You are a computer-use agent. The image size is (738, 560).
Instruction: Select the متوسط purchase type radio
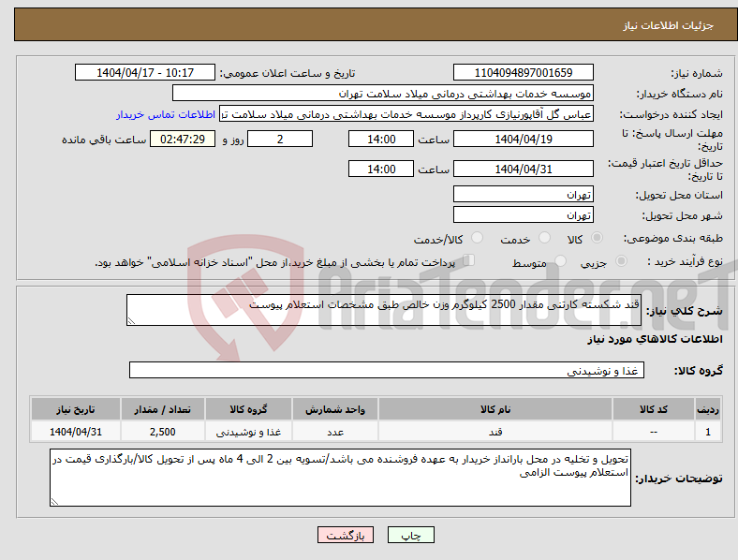(x=561, y=260)
